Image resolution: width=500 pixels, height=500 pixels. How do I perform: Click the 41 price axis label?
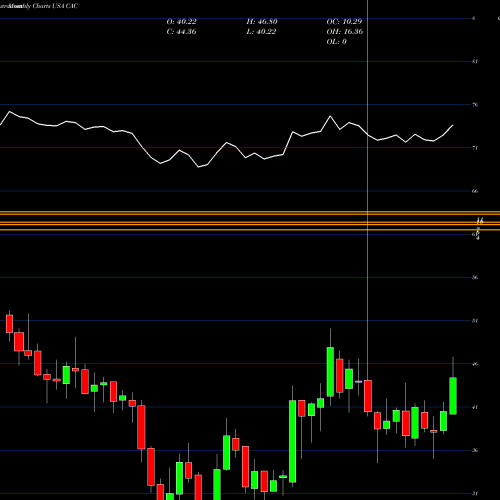click(475, 407)
